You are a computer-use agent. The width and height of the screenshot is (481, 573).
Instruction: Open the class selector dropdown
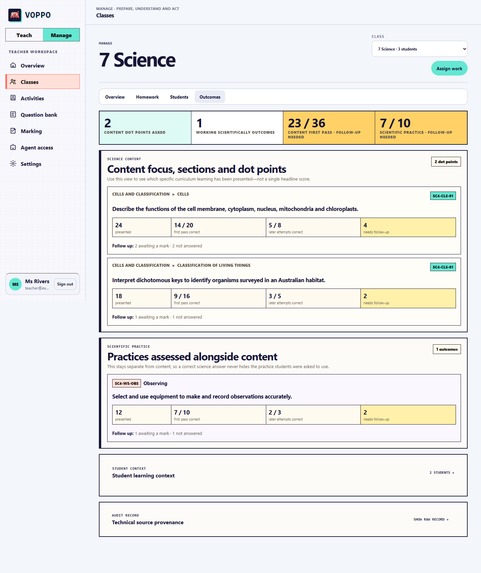pyautogui.click(x=420, y=49)
